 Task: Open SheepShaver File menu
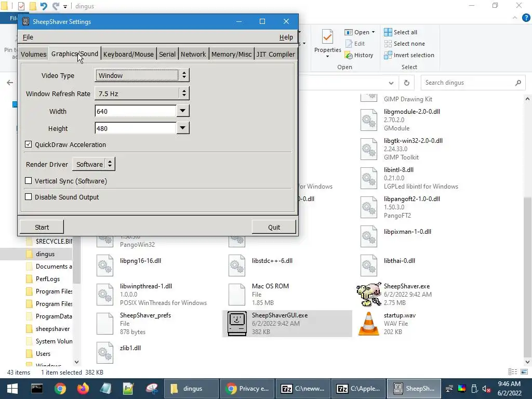click(x=28, y=37)
